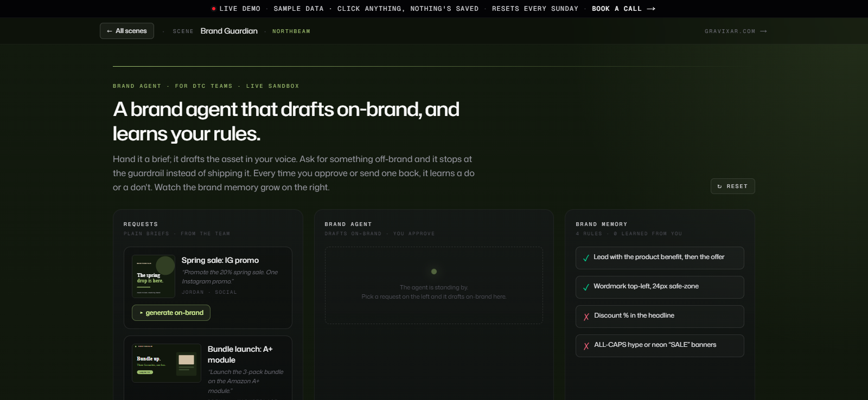
Task: Click the red LIVE DEMO indicator dot
Action: [x=214, y=9]
